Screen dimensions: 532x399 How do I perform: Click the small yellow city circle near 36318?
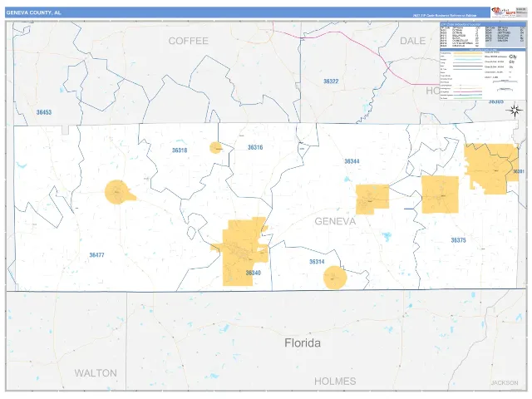coord(215,148)
